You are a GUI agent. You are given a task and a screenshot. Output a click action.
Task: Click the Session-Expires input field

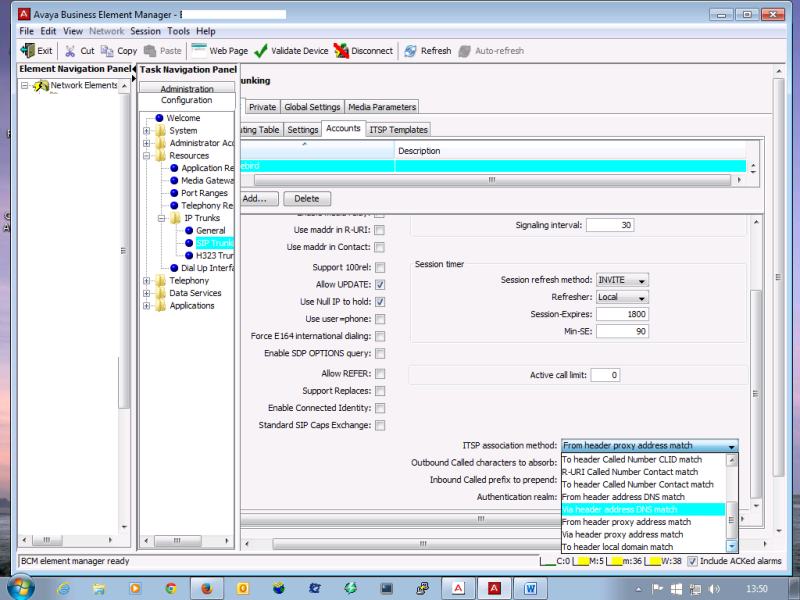(x=622, y=314)
